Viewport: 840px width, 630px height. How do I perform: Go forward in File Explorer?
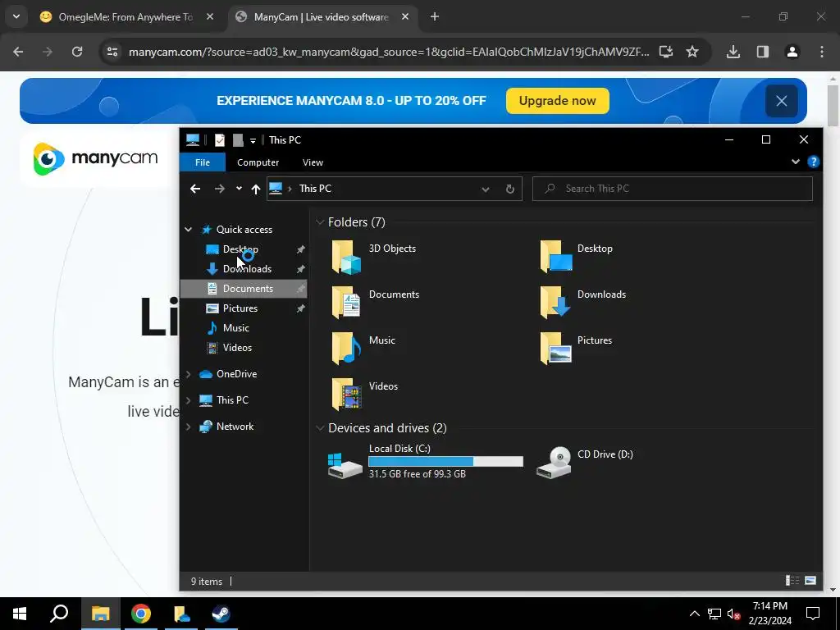tap(220, 189)
